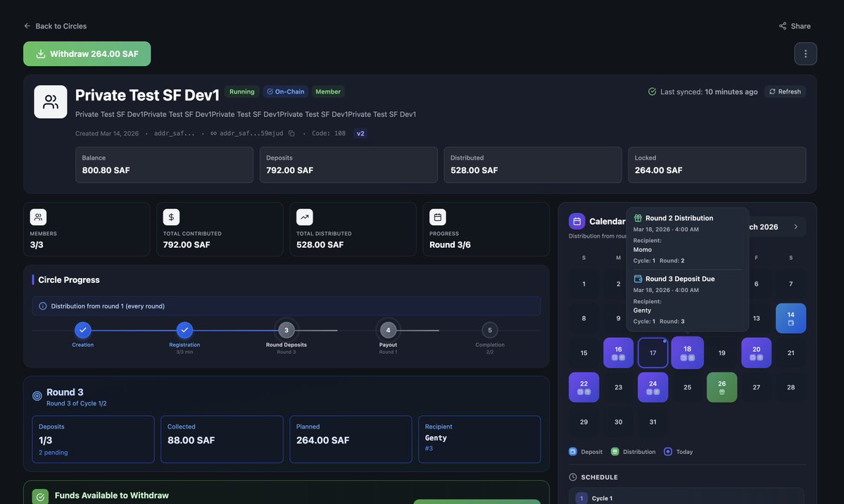Select March 14 on the calendar
The height and width of the screenshot is (504, 844).
[x=791, y=318]
